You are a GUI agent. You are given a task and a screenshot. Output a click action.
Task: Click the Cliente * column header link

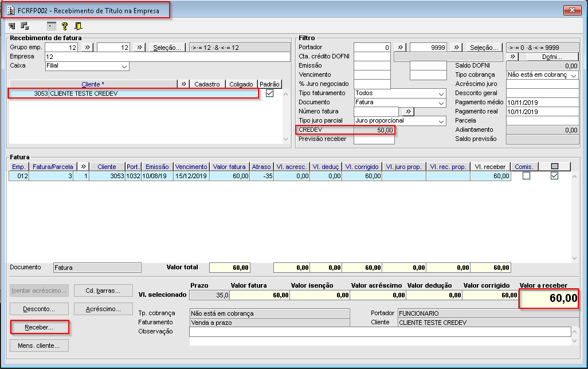pyautogui.click(x=93, y=84)
